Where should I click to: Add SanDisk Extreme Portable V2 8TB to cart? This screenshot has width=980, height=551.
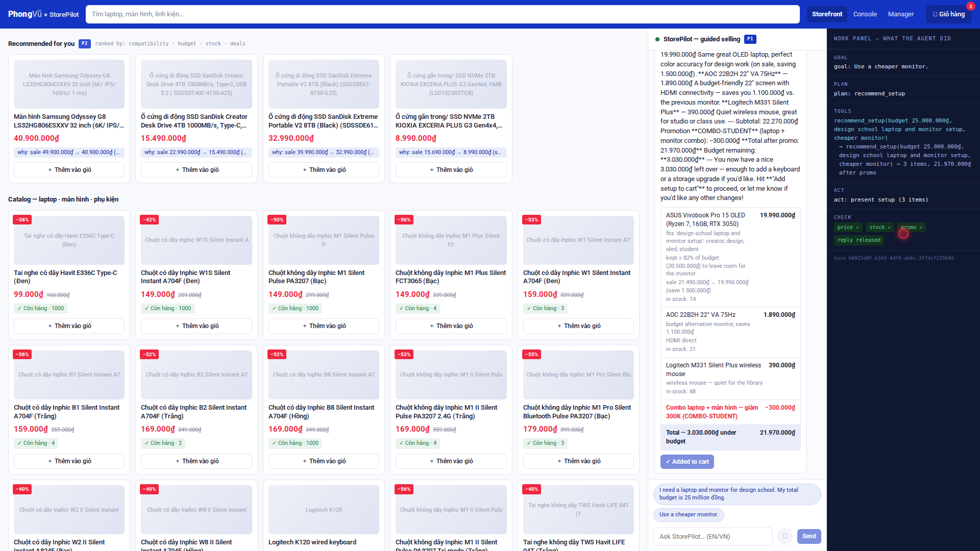click(x=324, y=170)
